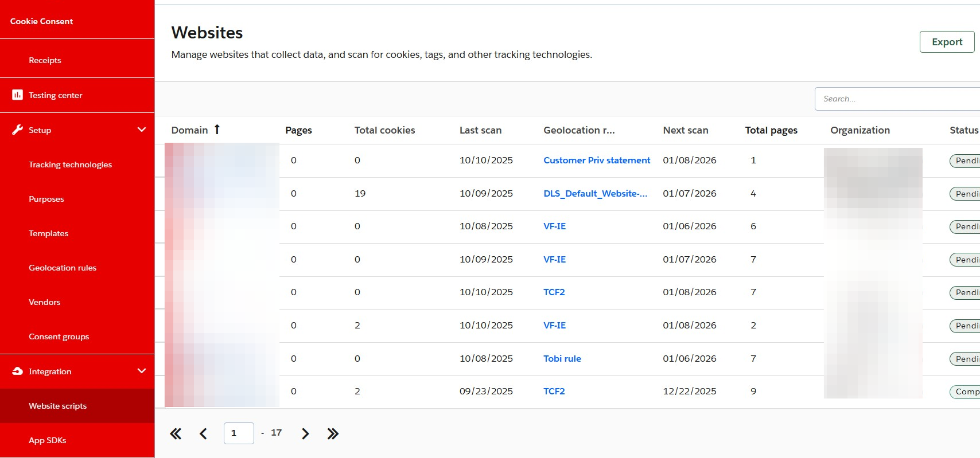The height and width of the screenshot is (458, 980).
Task: Click the Setup wrench icon
Action: pyautogui.click(x=17, y=130)
